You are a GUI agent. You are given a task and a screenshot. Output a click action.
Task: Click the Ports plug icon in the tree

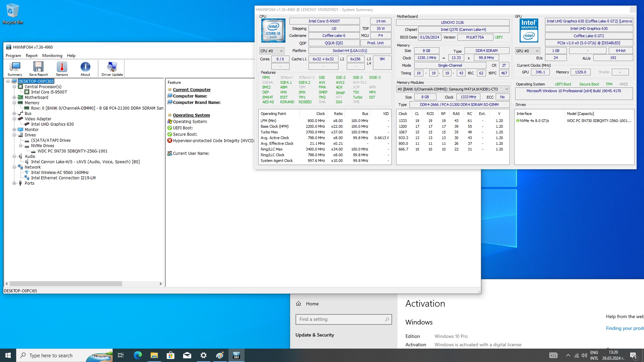20,183
